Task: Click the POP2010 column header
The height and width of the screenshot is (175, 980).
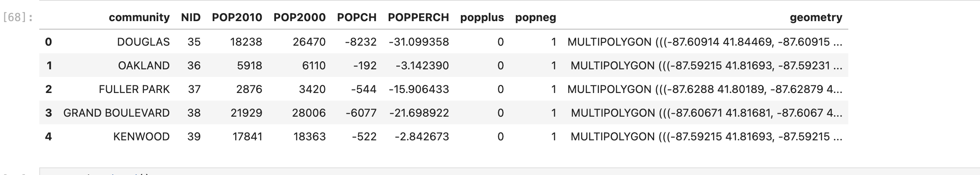Action: point(237,17)
